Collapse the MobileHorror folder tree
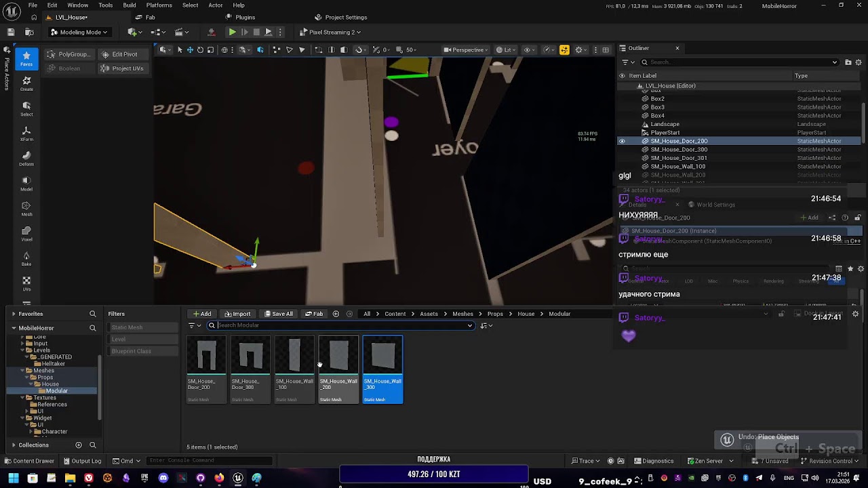 tap(14, 328)
